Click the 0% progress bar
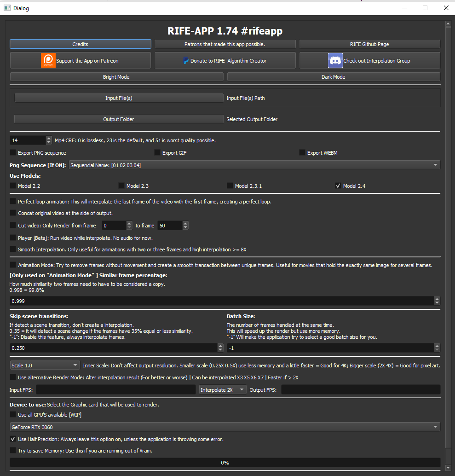 pos(225,463)
